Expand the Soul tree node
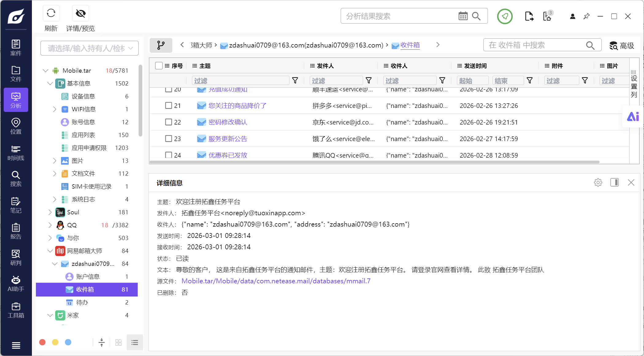This screenshot has width=644, height=356. [x=50, y=212]
